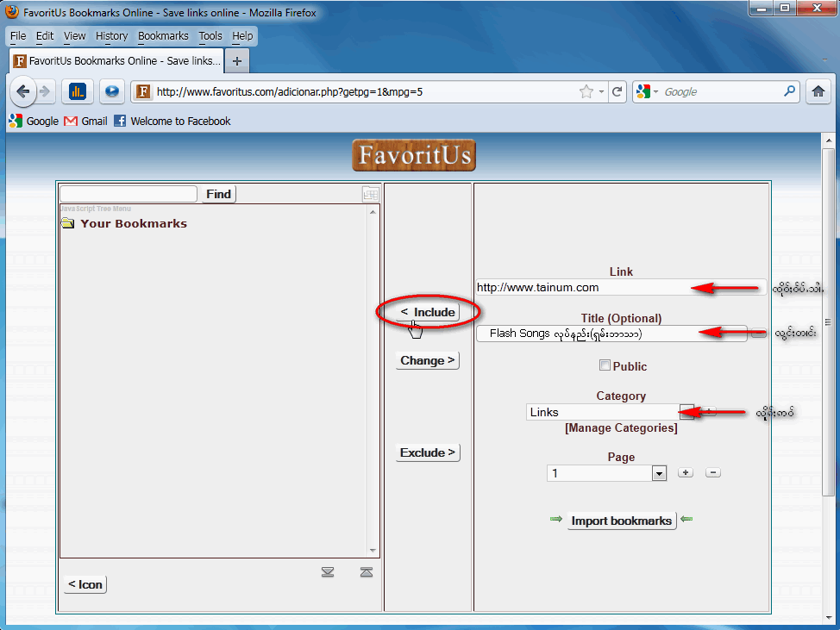
Task: Open the Help menu
Action: point(242,36)
